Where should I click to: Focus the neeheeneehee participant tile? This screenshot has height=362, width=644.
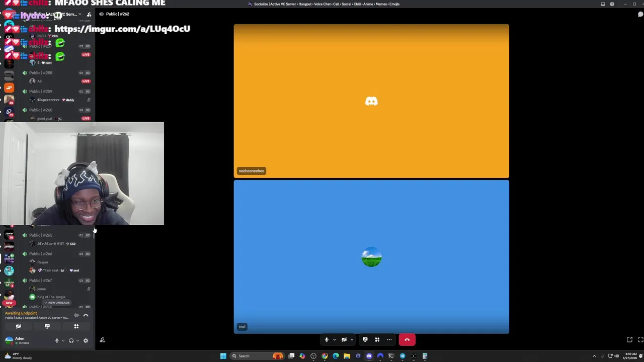(x=371, y=101)
